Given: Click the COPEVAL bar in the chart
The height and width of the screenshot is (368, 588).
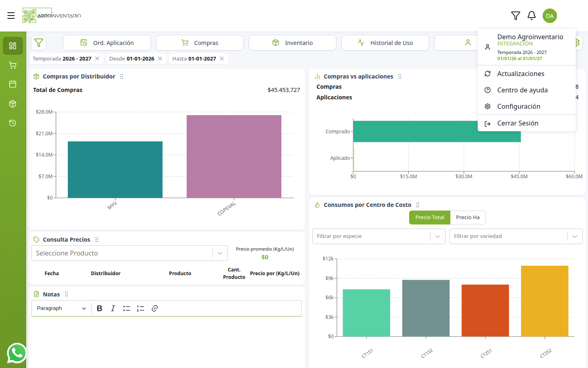Looking at the screenshot, I should pos(234,157).
